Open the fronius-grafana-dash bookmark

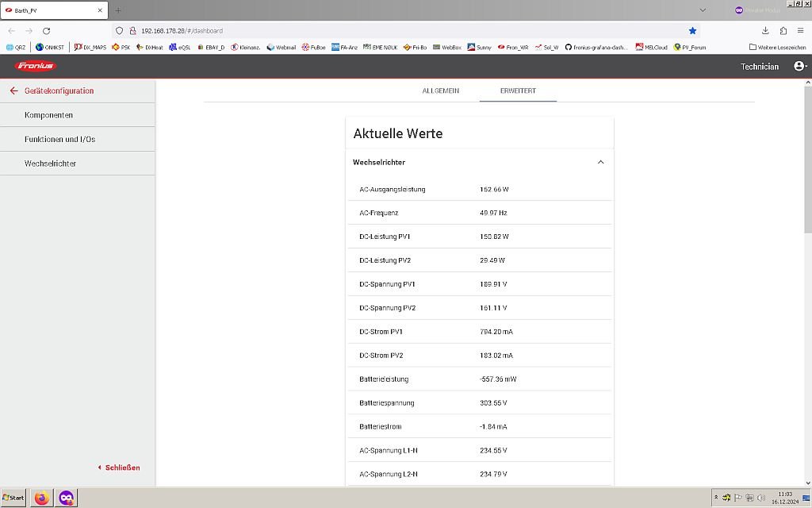pyautogui.click(x=595, y=48)
